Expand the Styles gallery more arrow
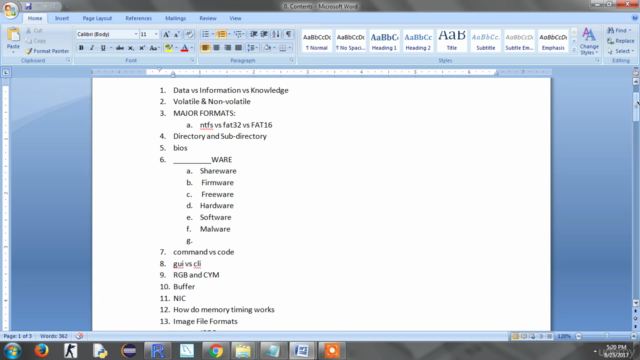The image size is (640, 360). coord(574,50)
